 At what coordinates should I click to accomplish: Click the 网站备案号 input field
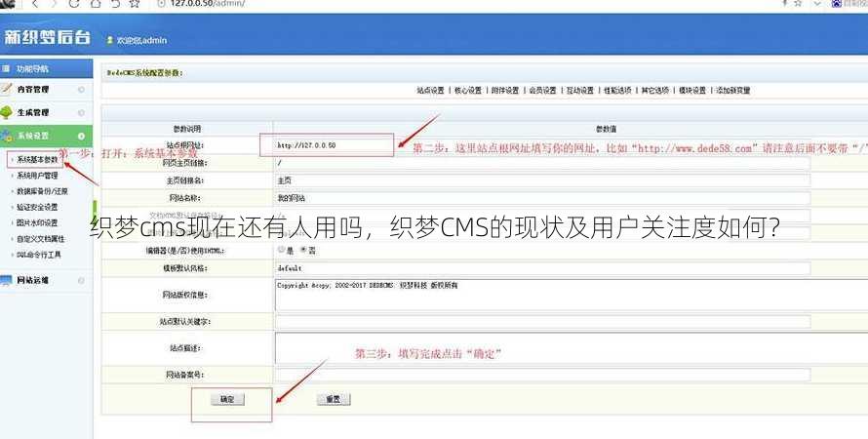click(542, 375)
